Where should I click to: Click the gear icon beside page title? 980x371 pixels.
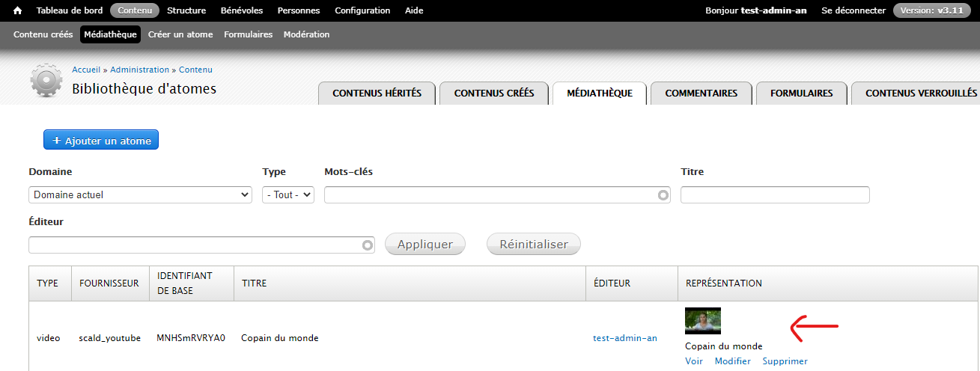46,81
